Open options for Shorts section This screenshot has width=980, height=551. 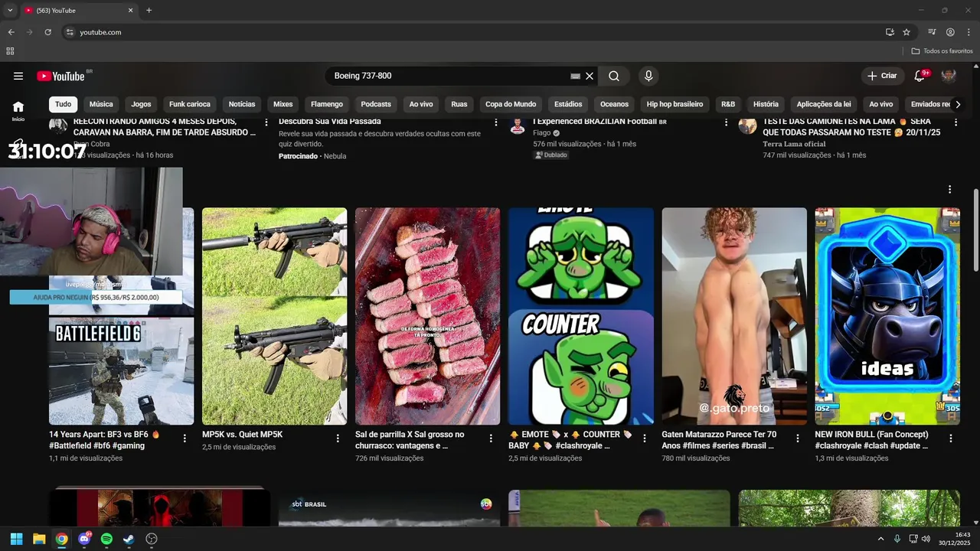[950, 189]
